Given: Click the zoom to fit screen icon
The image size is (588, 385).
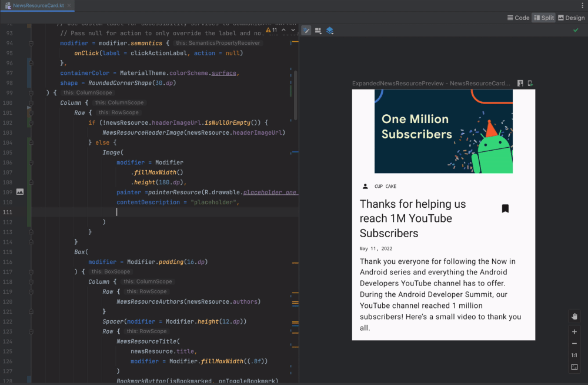Looking at the screenshot, I should [x=574, y=367].
